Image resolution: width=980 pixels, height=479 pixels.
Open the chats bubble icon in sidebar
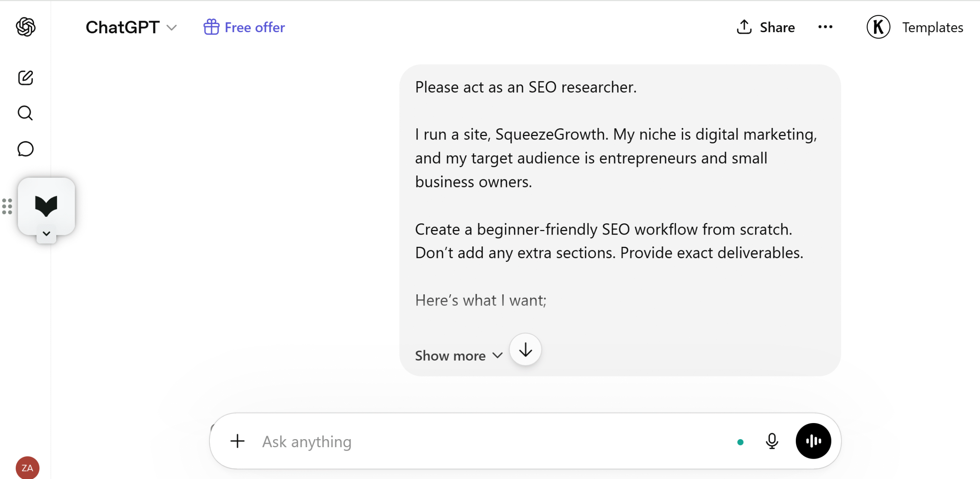coord(26,149)
